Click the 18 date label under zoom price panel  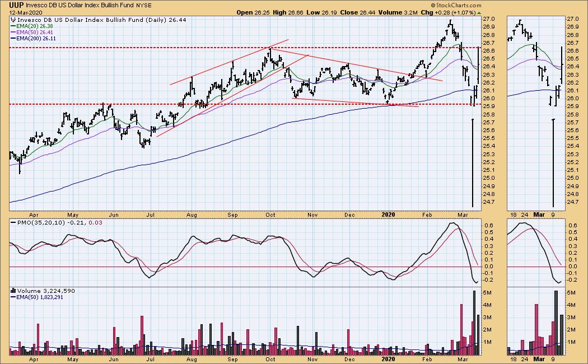pyautogui.click(x=514, y=215)
